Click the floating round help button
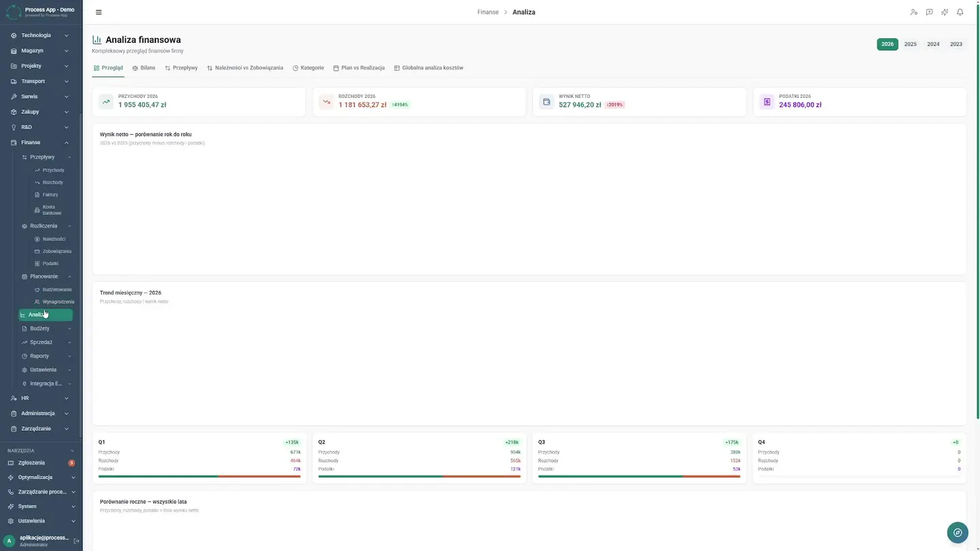 tap(958, 533)
